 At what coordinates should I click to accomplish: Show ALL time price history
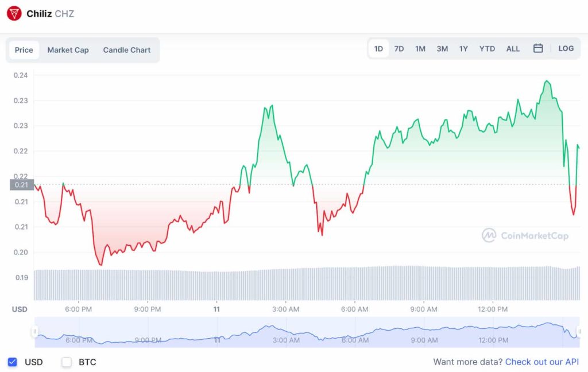[x=513, y=49]
